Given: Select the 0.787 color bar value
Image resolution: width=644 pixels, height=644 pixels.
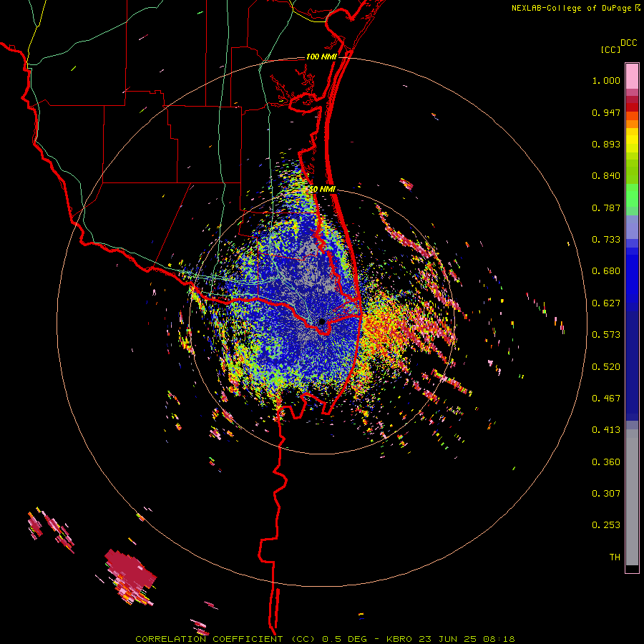Looking at the screenshot, I should coord(606,208).
